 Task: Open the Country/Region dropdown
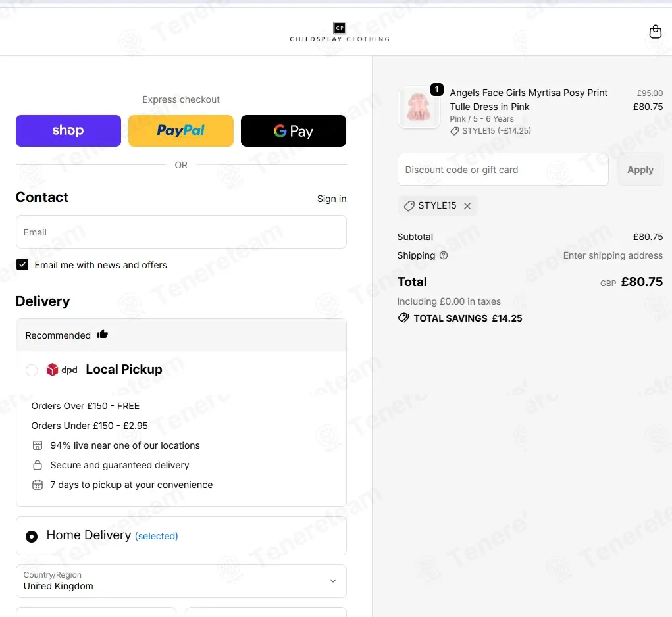tap(181, 581)
